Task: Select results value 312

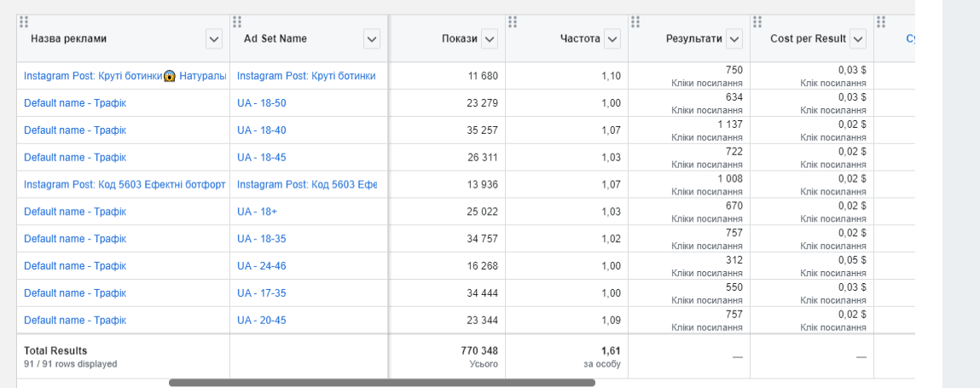Action: coord(734,260)
